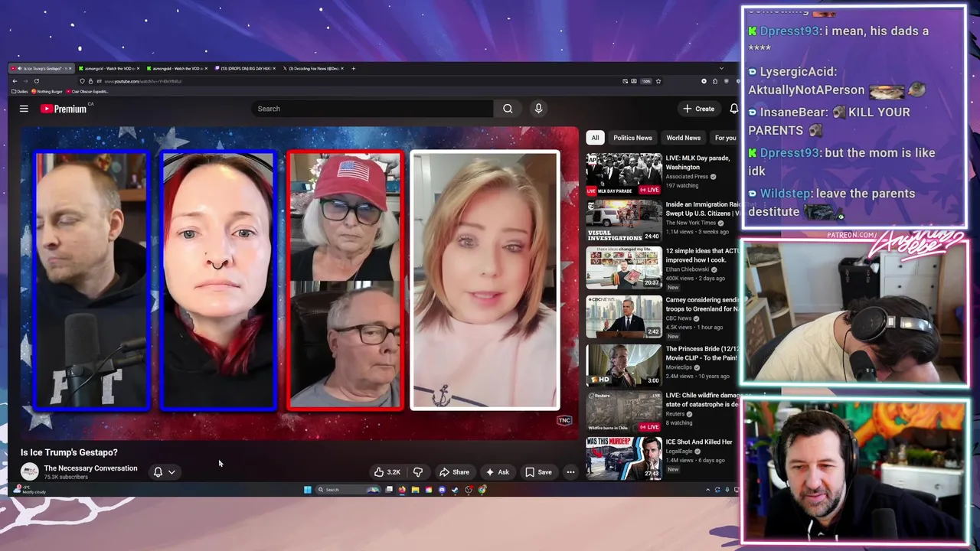Image resolution: width=980 pixels, height=551 pixels.
Task: Open The Necessary Conversation channel name link
Action: coord(90,468)
